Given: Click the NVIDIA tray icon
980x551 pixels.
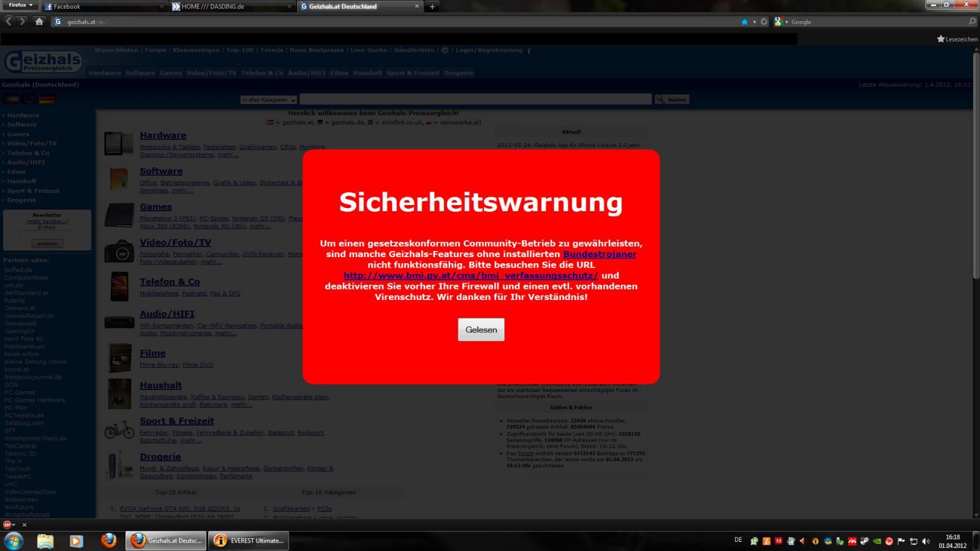Looking at the screenshot, I should pos(876,541).
